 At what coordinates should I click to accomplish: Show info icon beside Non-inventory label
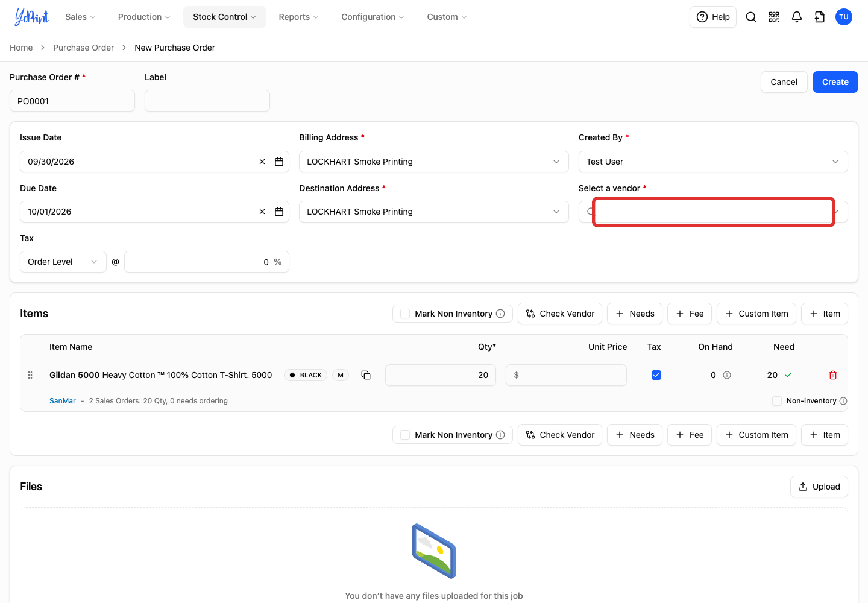843,401
